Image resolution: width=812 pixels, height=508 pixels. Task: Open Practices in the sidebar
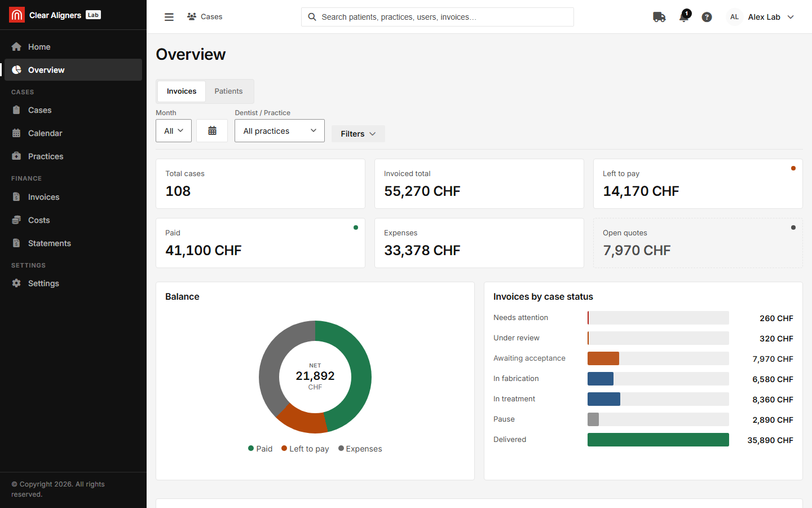coord(73,156)
